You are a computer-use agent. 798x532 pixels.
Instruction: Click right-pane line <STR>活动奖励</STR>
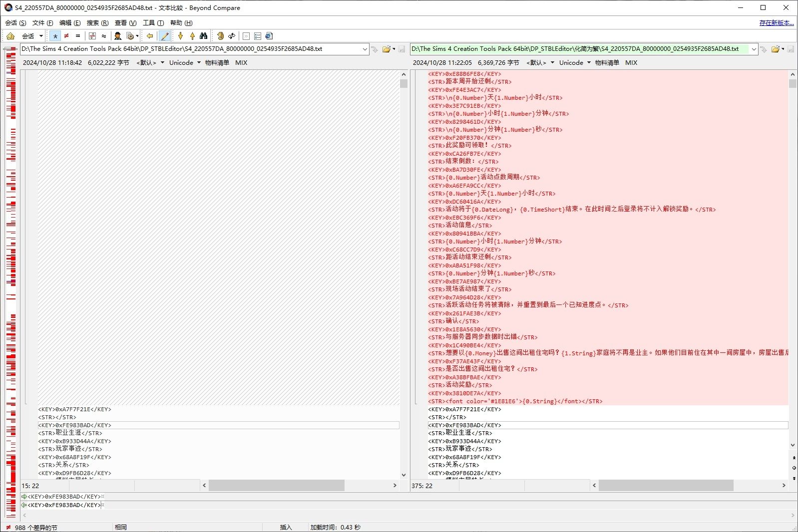pos(460,385)
